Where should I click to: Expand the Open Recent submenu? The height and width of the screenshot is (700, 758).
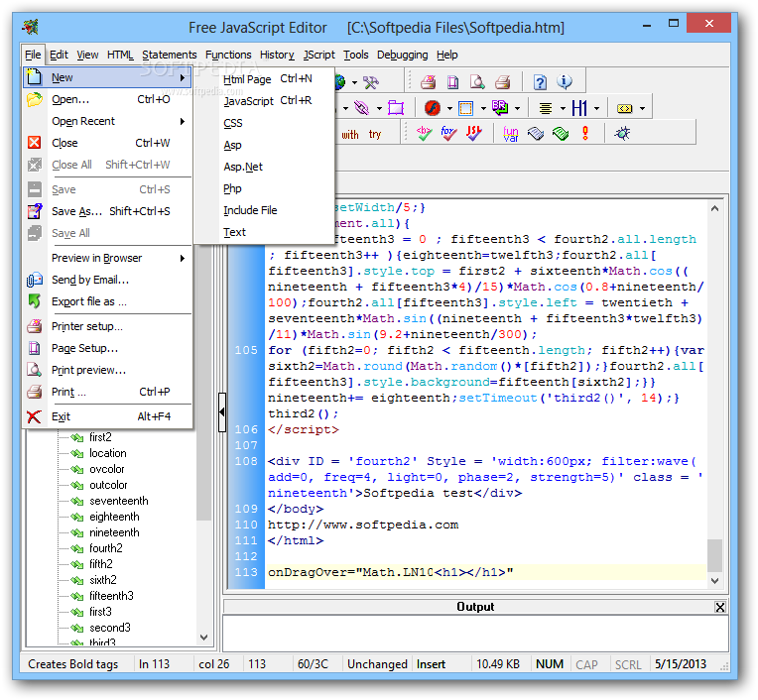pyautogui.click(x=107, y=121)
